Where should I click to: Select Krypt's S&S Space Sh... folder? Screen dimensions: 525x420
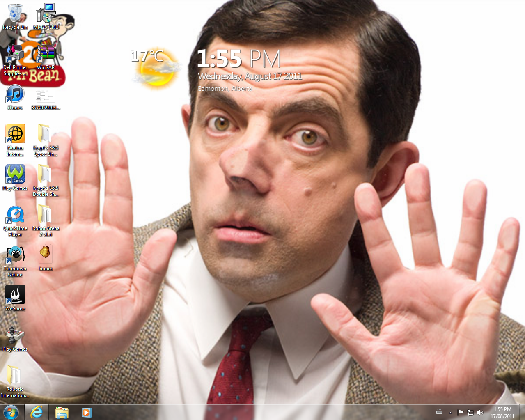click(x=46, y=140)
